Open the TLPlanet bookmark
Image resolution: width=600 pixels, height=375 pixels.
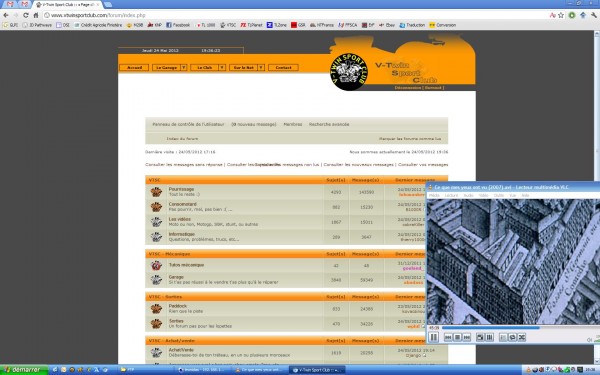[x=251, y=25]
